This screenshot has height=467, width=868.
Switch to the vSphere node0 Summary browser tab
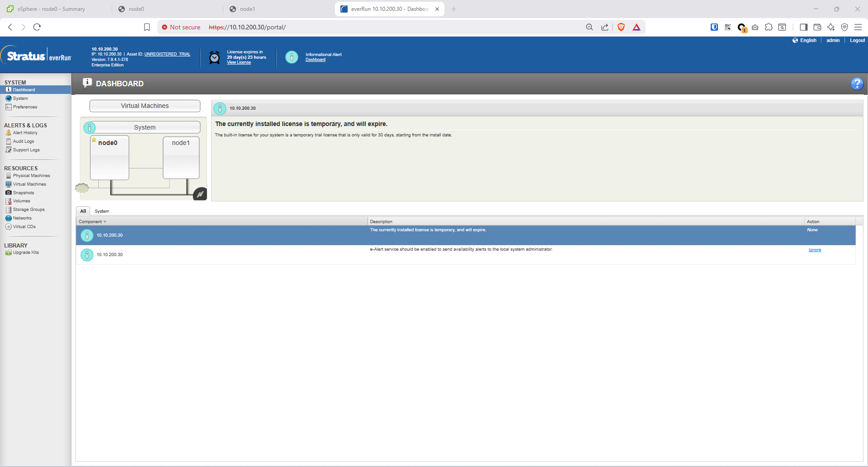(x=51, y=9)
